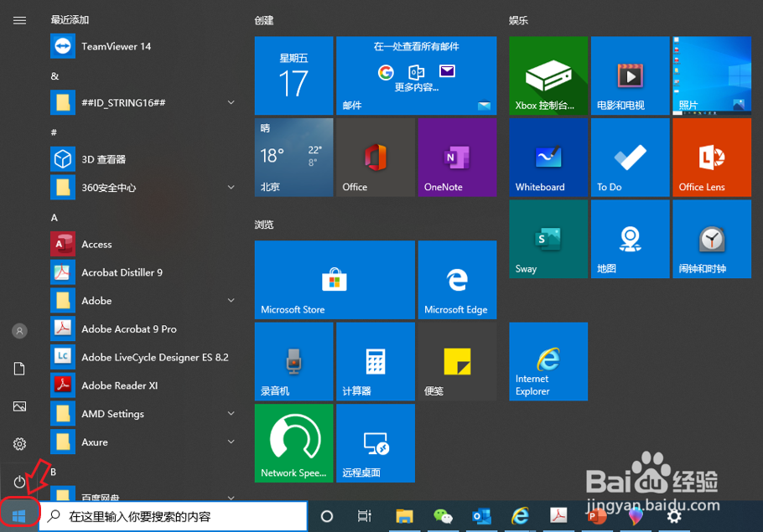
Task: Click the 浏览 tile group header
Action: [x=264, y=225]
